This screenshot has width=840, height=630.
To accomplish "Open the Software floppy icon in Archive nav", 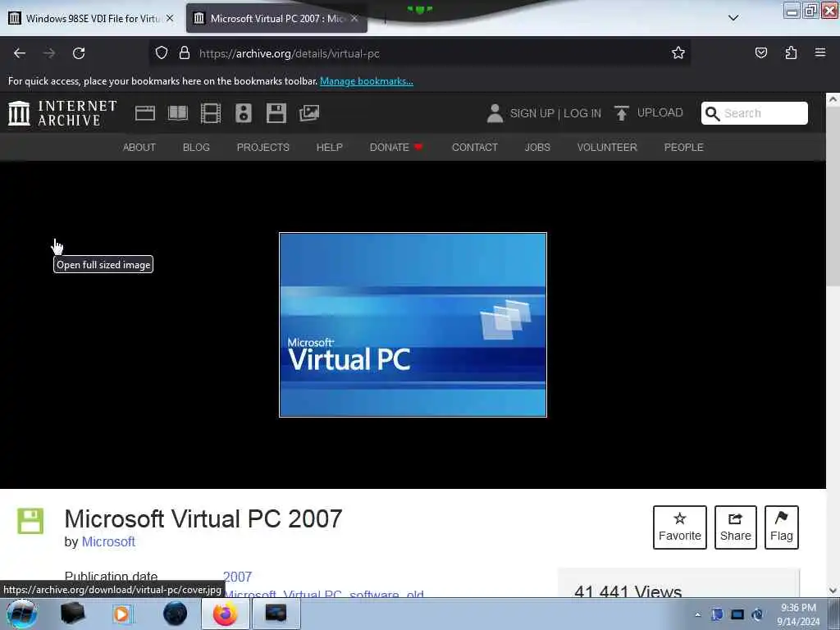I will (x=276, y=113).
